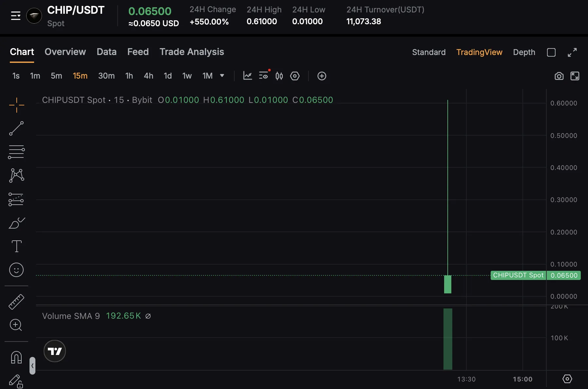Activate the zoom in tool
588x389 pixels.
pos(16,325)
